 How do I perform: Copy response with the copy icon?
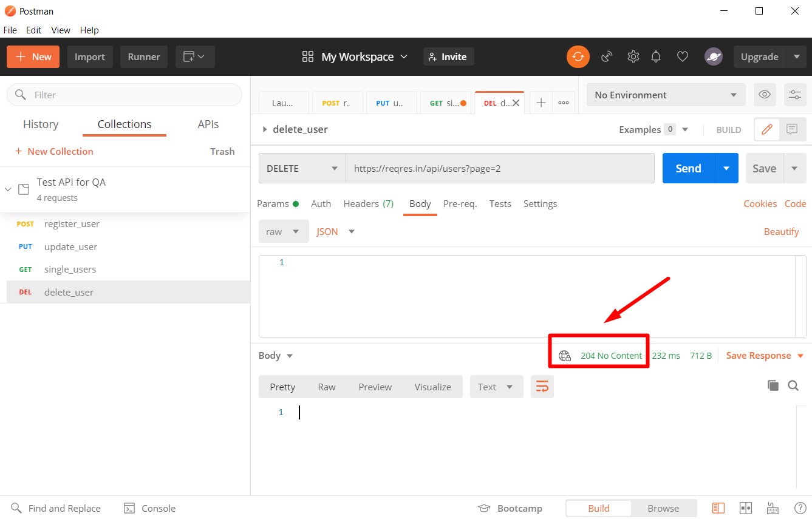773,385
